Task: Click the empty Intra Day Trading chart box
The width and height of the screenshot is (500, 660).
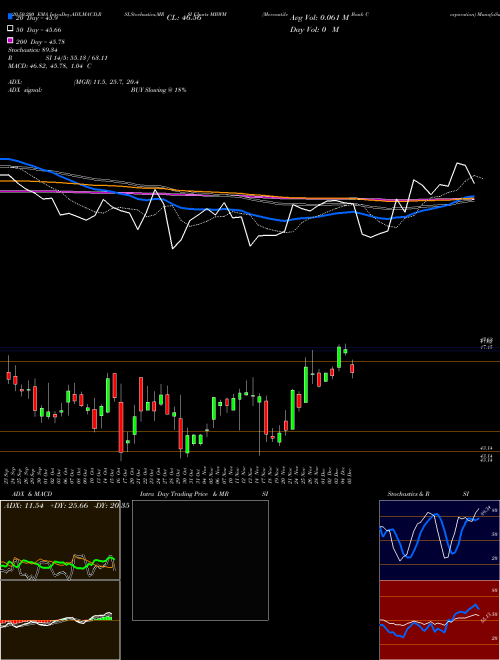Action: coord(200,560)
